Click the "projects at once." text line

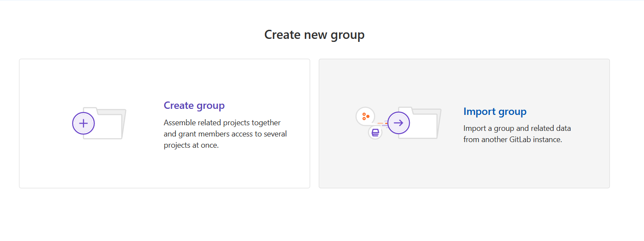point(191,145)
